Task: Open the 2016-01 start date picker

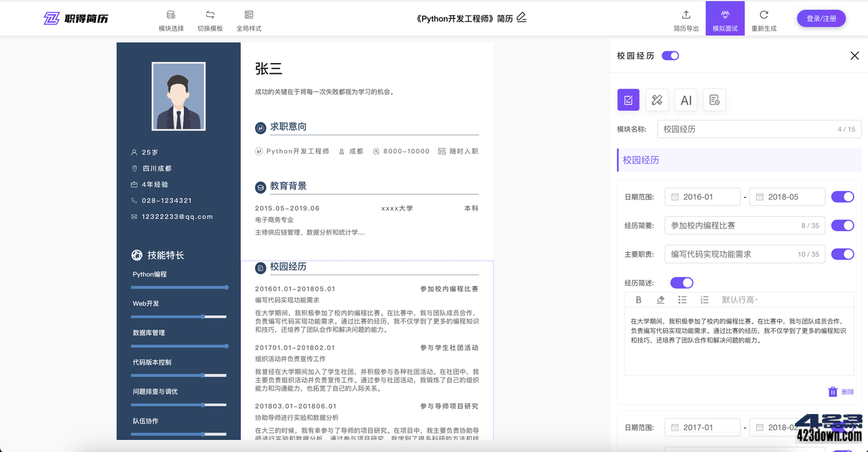Action: click(703, 197)
